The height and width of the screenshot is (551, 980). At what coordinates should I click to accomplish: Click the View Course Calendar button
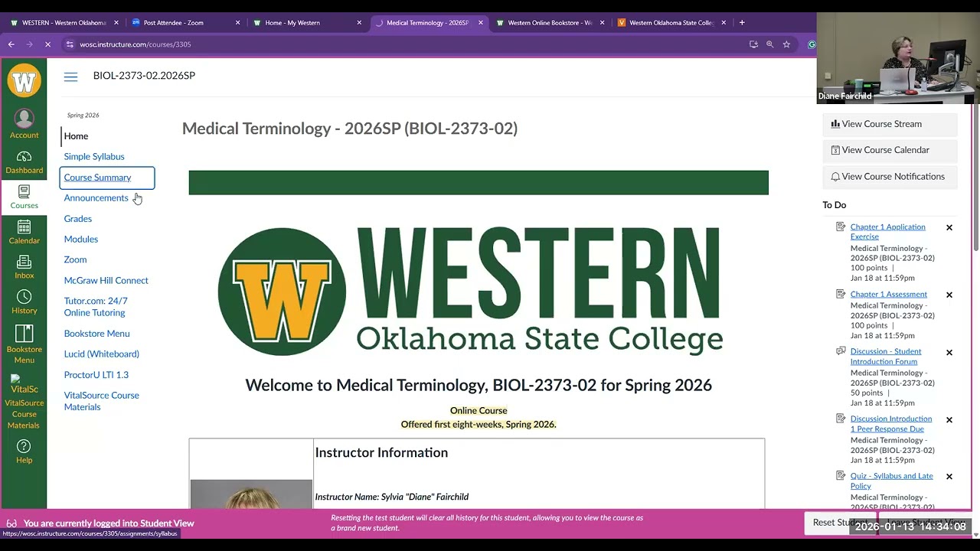(890, 150)
